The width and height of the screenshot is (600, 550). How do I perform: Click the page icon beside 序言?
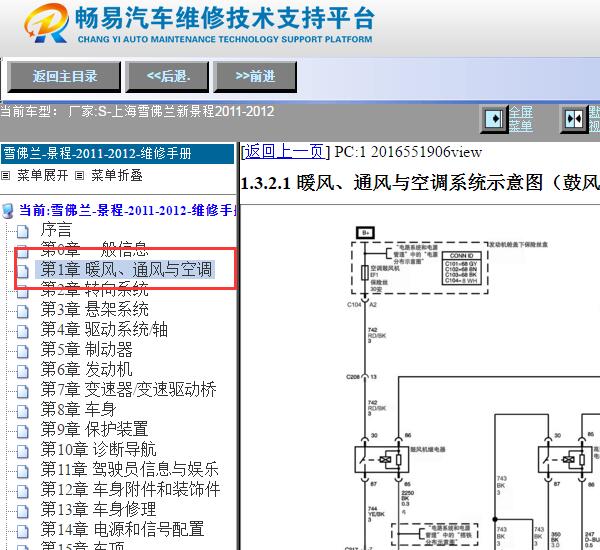(23, 231)
